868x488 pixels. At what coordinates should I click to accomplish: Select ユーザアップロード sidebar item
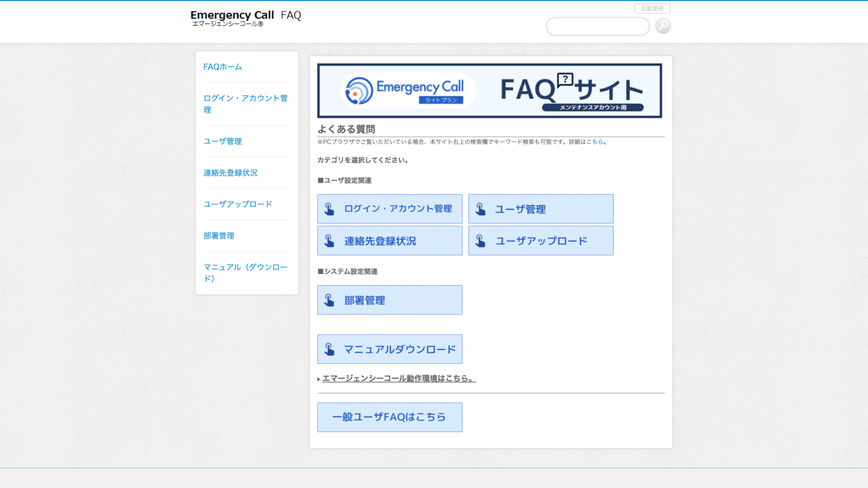pyautogui.click(x=237, y=204)
